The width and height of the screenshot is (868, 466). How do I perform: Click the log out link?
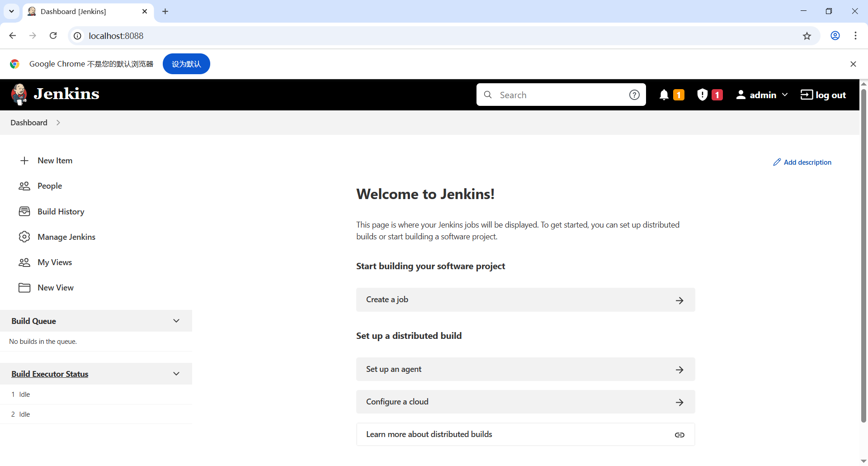tap(823, 95)
